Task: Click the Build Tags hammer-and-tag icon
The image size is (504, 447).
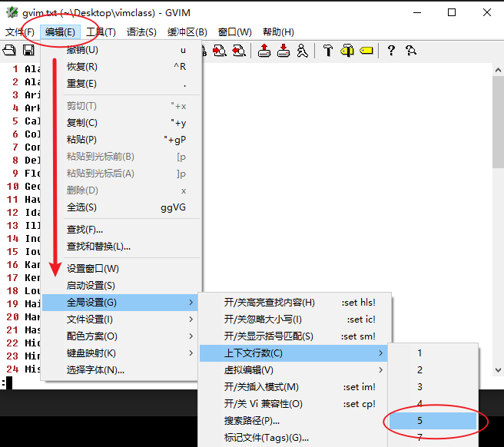Action: pyautogui.click(x=347, y=51)
